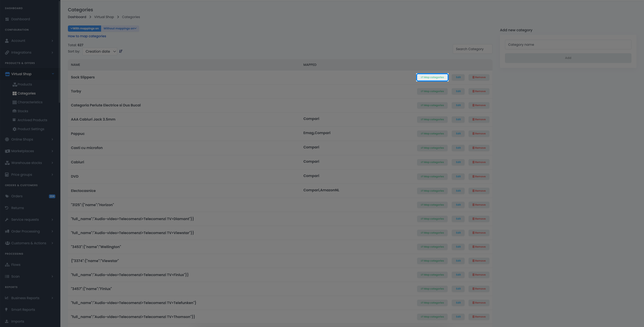The height and width of the screenshot is (327, 644).
Task: Click the Marketplaces money icon
Action: pos(8,151)
